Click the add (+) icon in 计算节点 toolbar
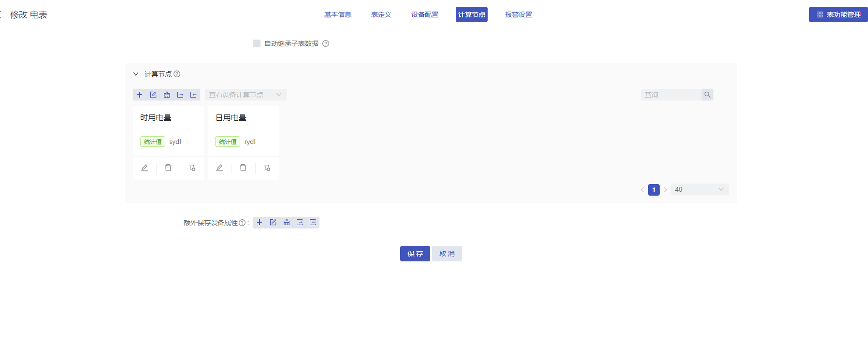This screenshot has height=356, width=868. coord(140,95)
